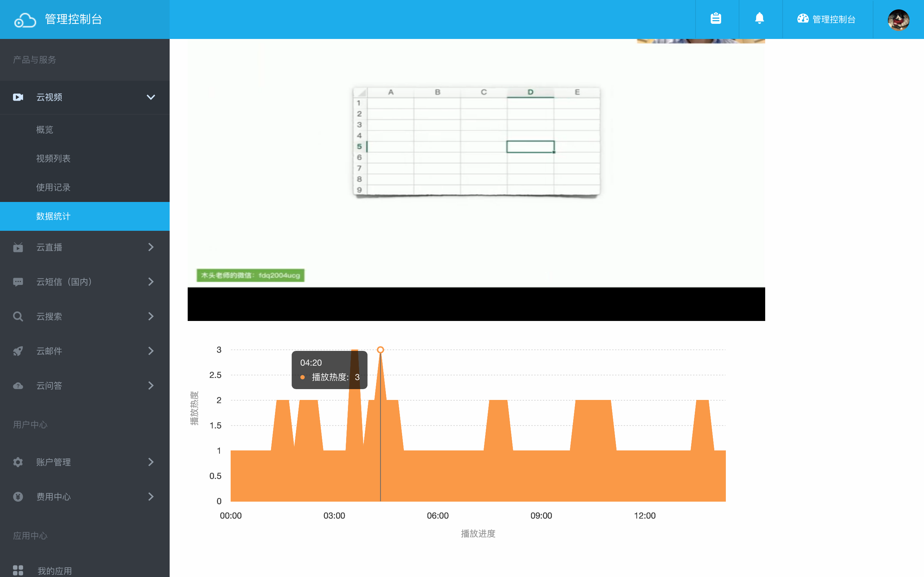This screenshot has height=577, width=924.
Task: Collapse the 云视频 menu chevron
Action: [x=151, y=97]
